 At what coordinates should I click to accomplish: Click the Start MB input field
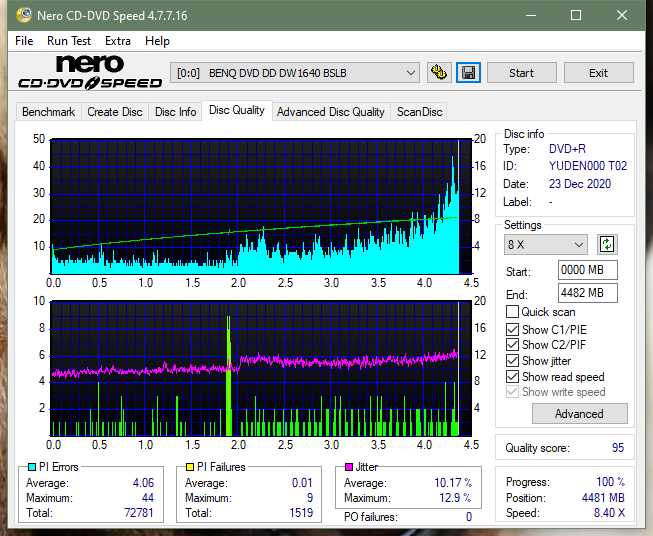pos(588,270)
